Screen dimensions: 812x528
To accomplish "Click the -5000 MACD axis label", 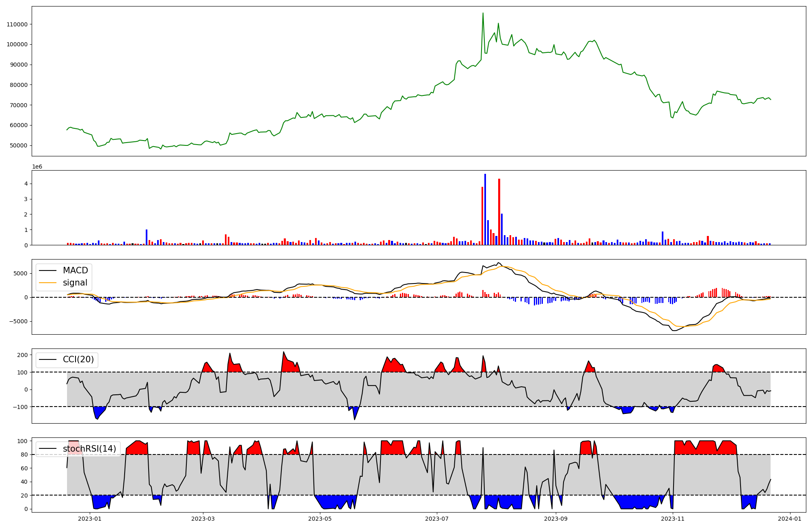I will (17, 321).
